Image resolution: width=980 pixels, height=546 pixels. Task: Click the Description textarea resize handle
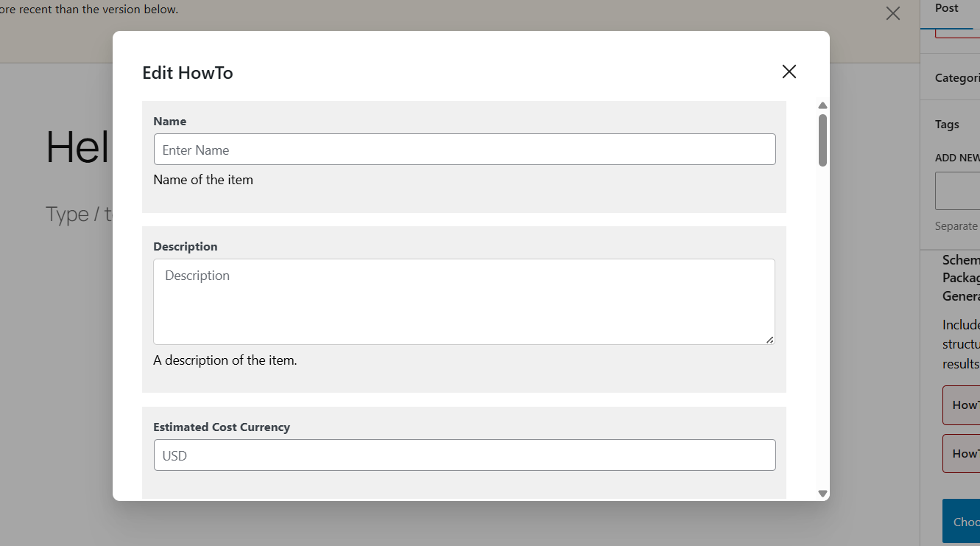(769, 339)
